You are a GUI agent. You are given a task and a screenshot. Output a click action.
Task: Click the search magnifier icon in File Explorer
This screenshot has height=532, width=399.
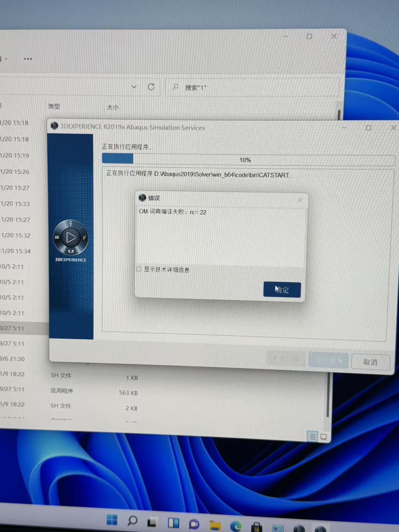click(175, 87)
